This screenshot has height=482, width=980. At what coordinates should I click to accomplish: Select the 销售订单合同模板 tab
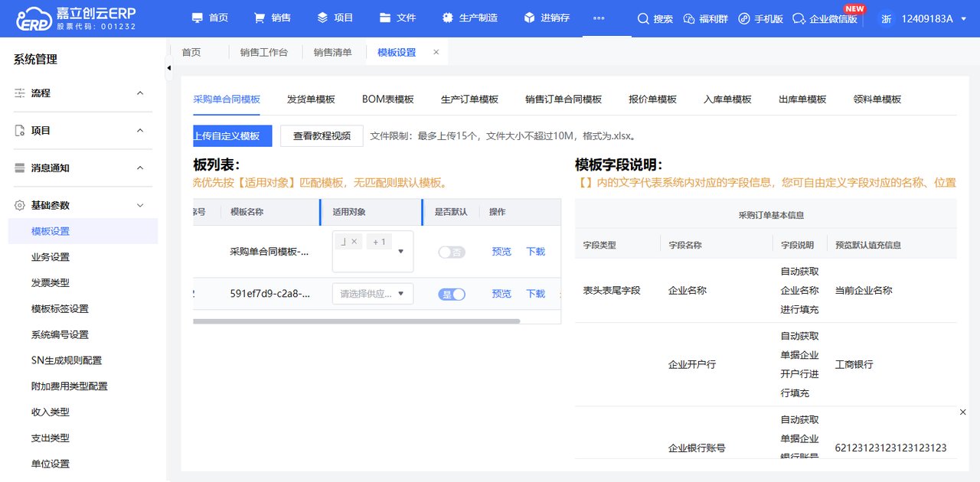[x=563, y=99]
